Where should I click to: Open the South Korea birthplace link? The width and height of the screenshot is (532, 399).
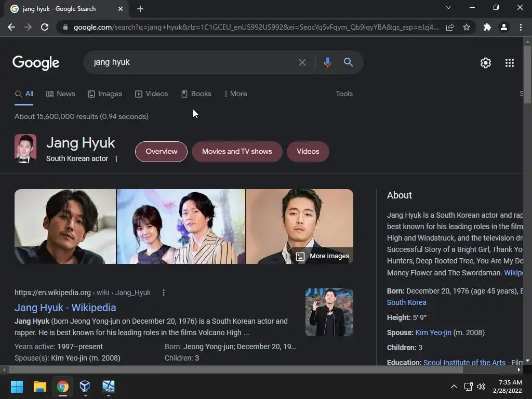point(406,302)
